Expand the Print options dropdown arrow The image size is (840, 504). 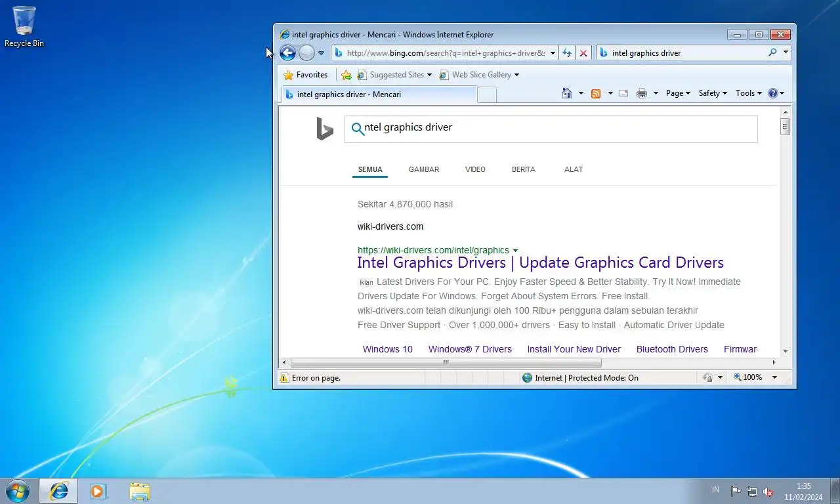656,93
